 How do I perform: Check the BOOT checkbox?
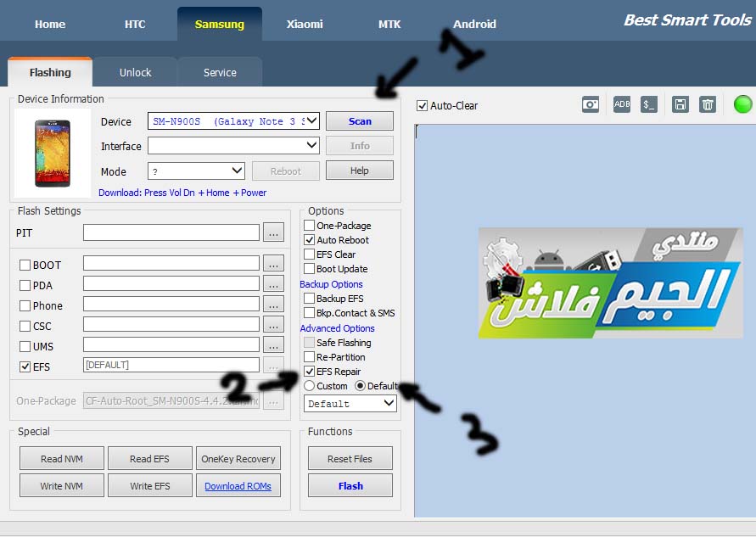(x=25, y=265)
